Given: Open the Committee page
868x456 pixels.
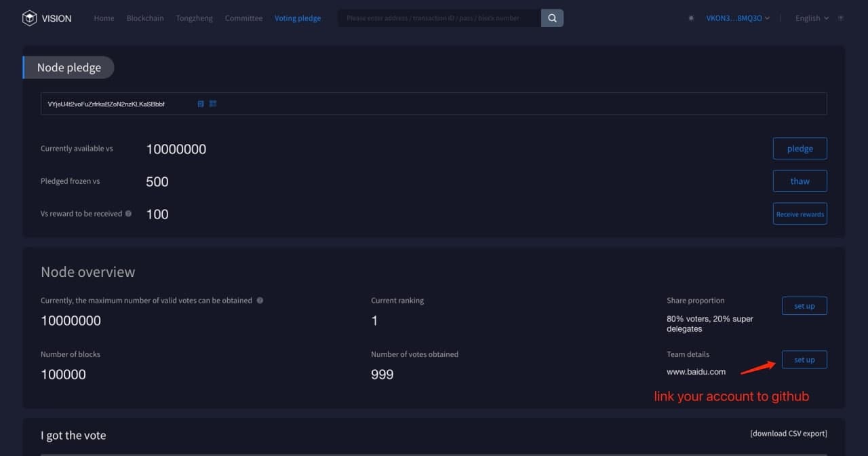Looking at the screenshot, I should tap(243, 18).
